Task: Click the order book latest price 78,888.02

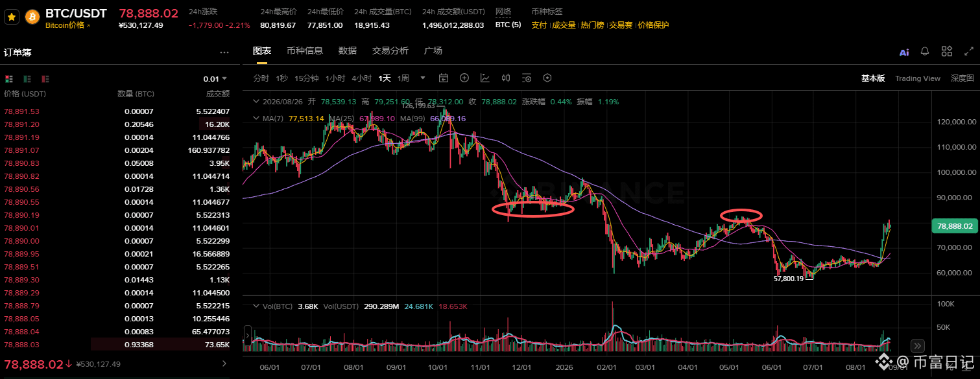Action: (34, 364)
